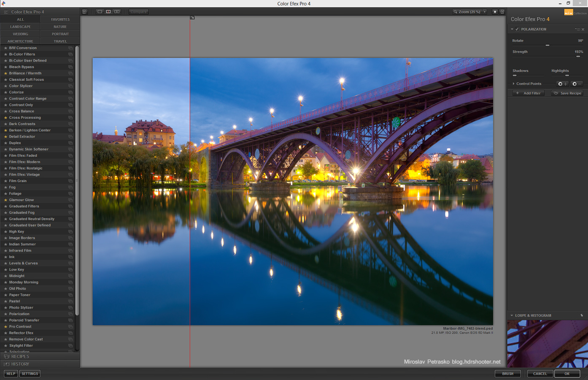Viewport: 588px width, 380px height.
Task: Hide the right control panel via toolbar icon
Action: pos(502,12)
